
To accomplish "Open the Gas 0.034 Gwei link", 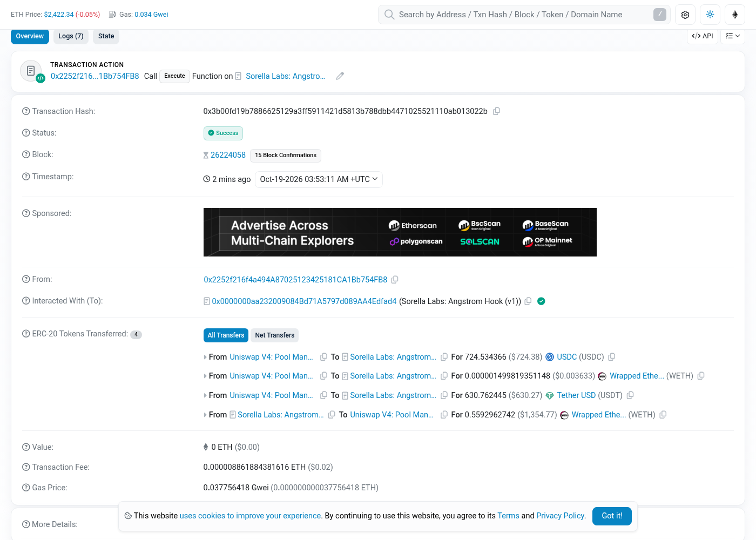I will (151, 15).
